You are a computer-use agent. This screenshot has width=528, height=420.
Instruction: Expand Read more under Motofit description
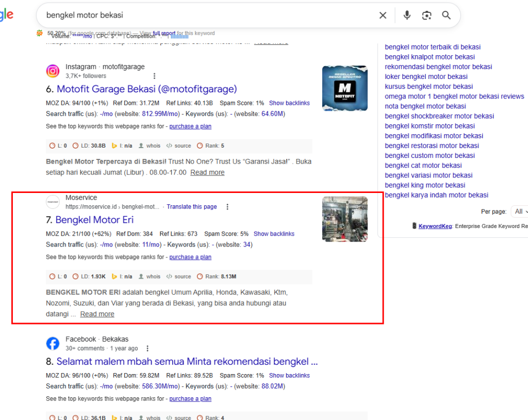(x=207, y=172)
